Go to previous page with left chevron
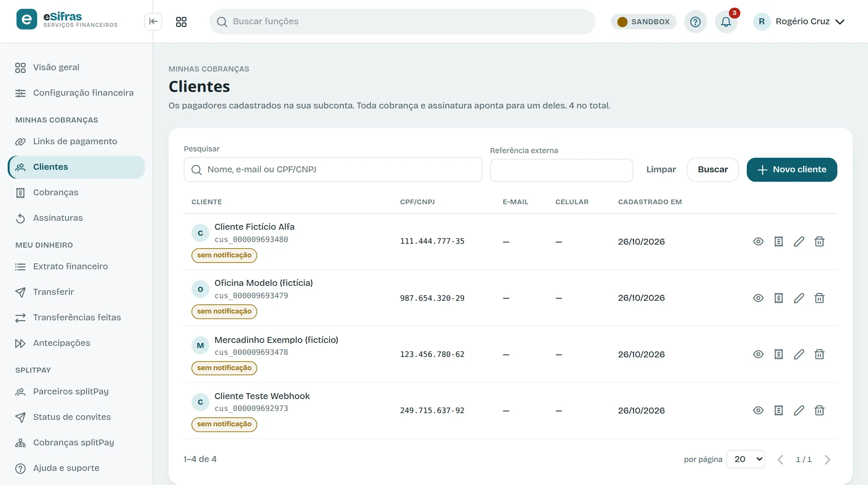Image resolution: width=868 pixels, height=485 pixels. click(780, 459)
